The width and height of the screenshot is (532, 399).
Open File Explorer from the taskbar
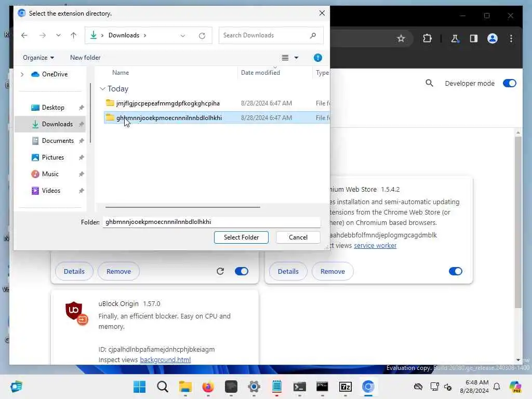[x=185, y=387]
